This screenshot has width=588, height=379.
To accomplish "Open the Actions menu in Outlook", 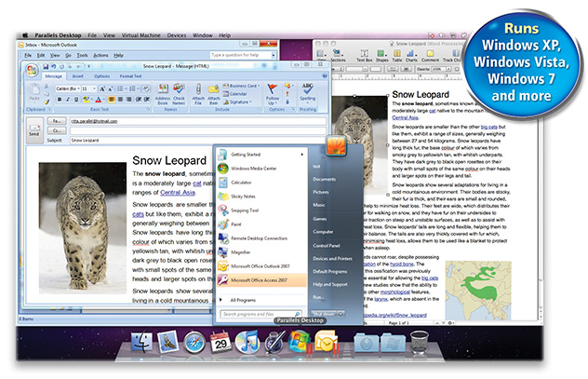I will point(100,55).
